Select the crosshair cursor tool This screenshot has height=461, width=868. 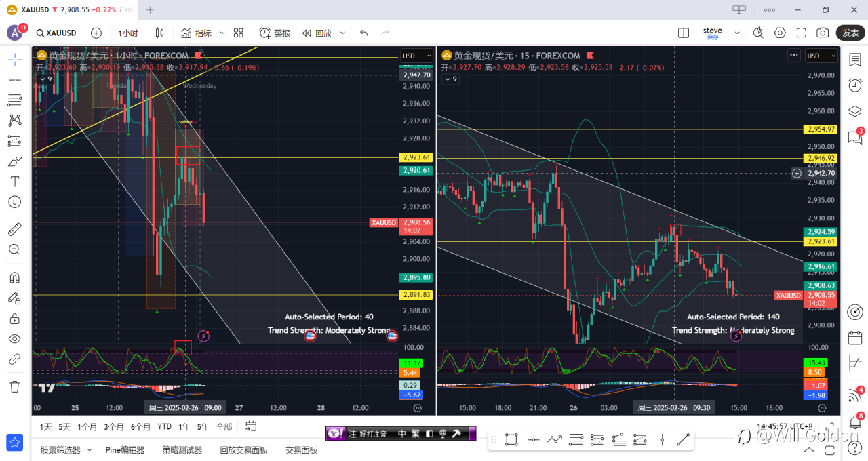(14, 60)
